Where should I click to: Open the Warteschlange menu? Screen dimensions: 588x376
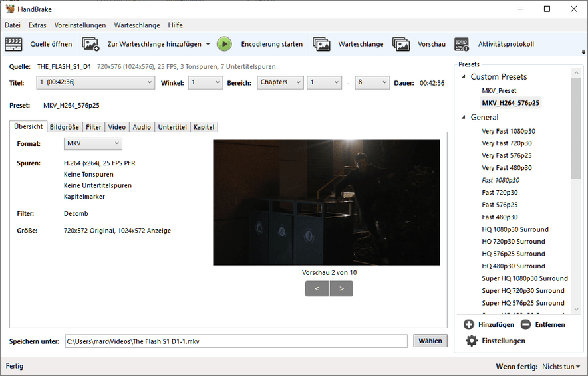tap(137, 25)
